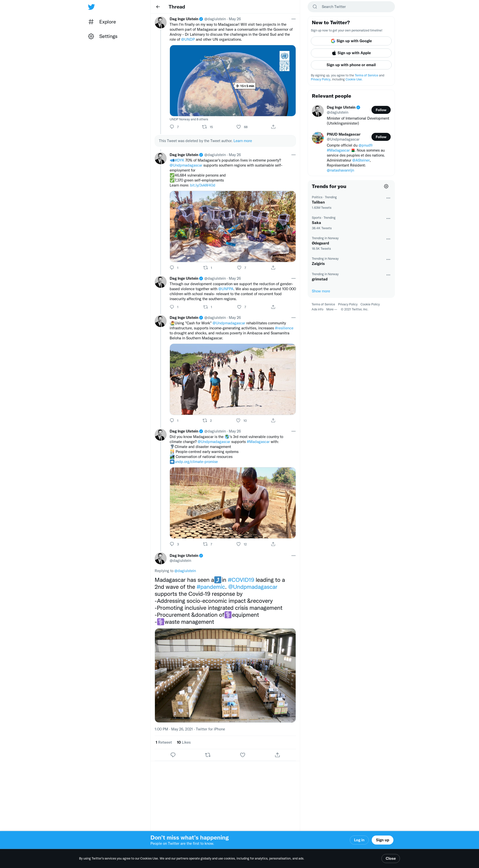This screenshot has width=479, height=868.
Task: Follow Dag Inge Ulstein
Action: click(x=381, y=110)
